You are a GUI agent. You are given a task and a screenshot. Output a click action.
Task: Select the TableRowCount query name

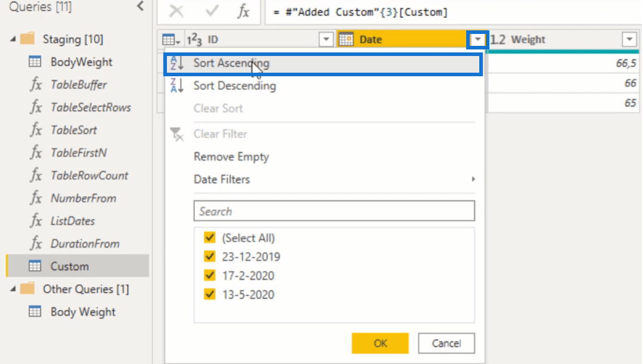[x=89, y=176]
